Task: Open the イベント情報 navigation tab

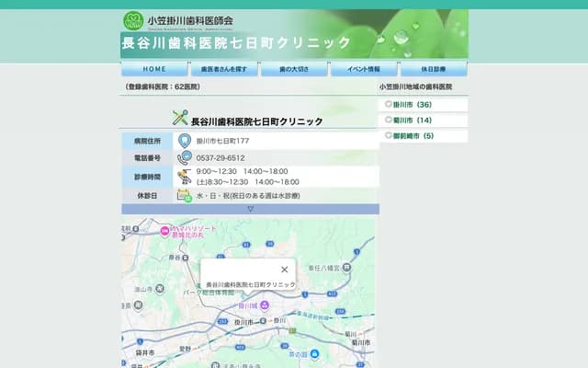Action: (364, 69)
